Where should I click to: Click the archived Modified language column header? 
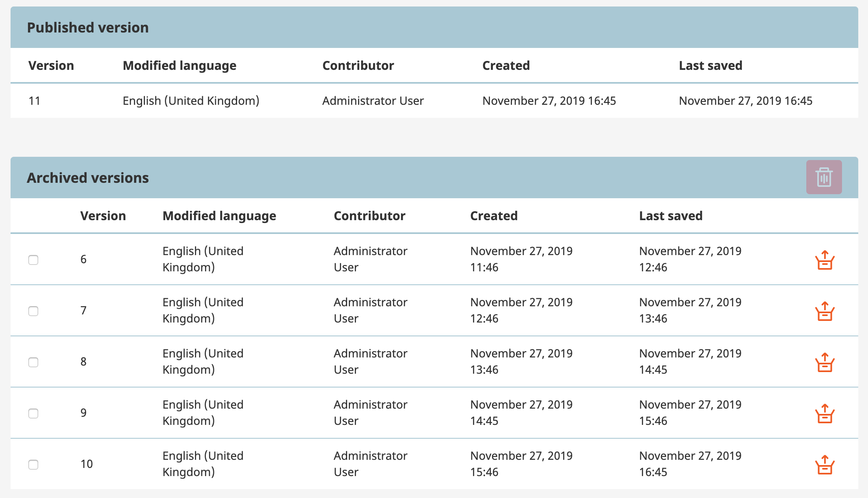(219, 216)
